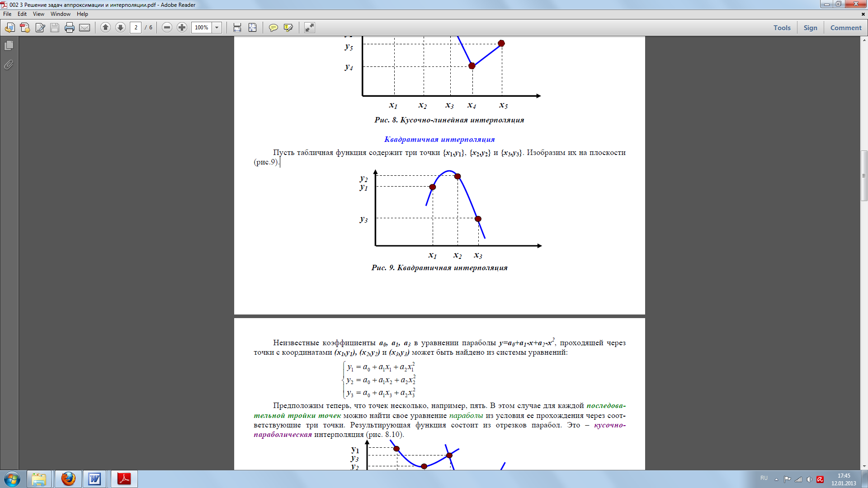Image resolution: width=868 pixels, height=488 pixels.
Task: Open the Window menu
Action: tap(61, 14)
